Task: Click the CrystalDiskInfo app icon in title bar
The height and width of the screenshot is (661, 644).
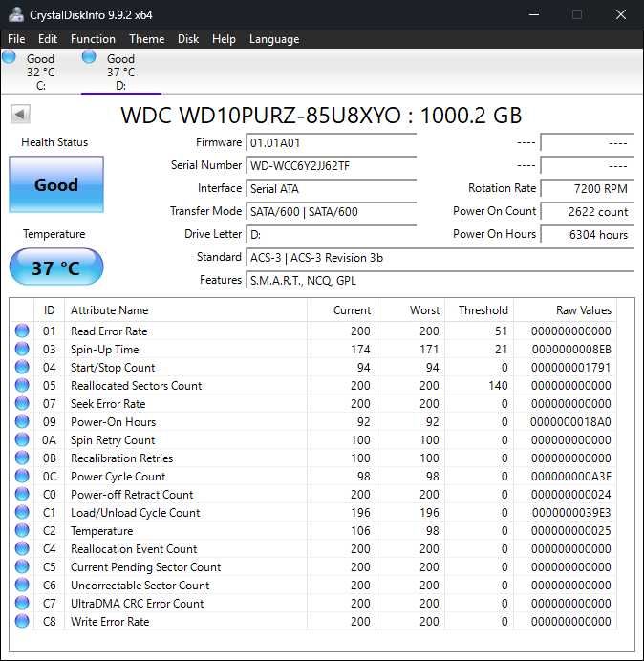Action: (16, 14)
